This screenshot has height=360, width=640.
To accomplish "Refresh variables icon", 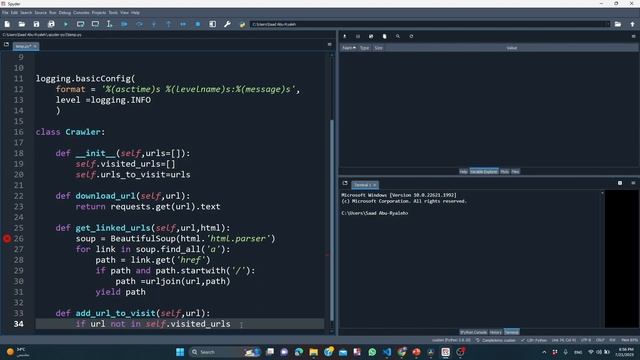I will [411, 36].
